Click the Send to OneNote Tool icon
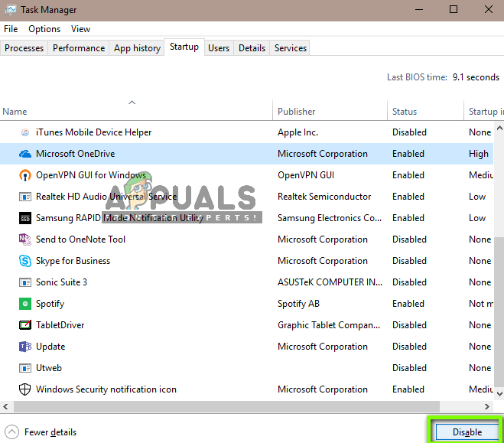 click(25, 239)
